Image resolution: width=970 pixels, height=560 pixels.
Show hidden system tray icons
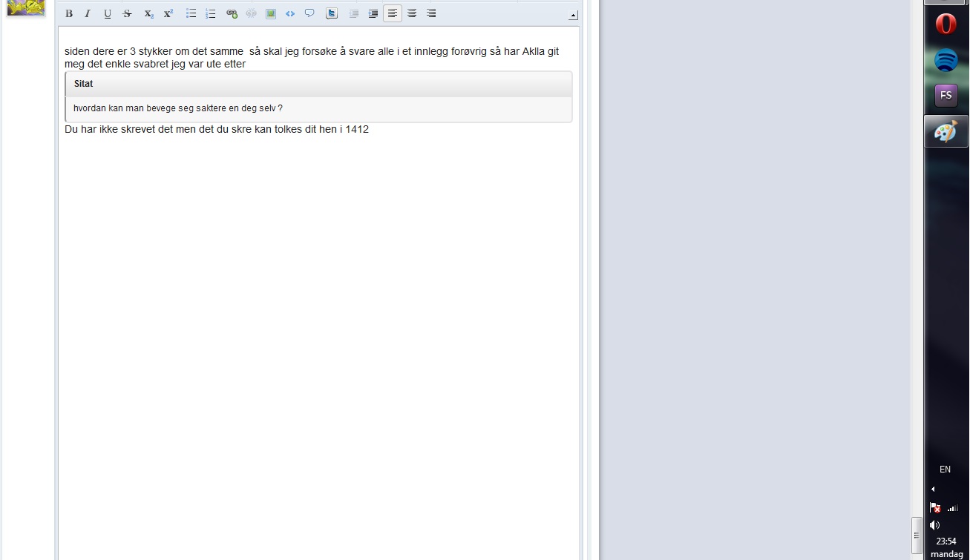(x=933, y=490)
